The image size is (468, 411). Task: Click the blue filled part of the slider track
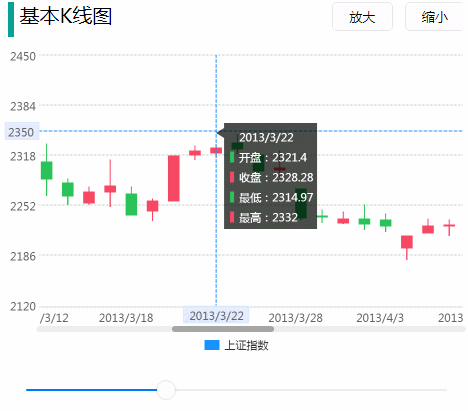92,390
